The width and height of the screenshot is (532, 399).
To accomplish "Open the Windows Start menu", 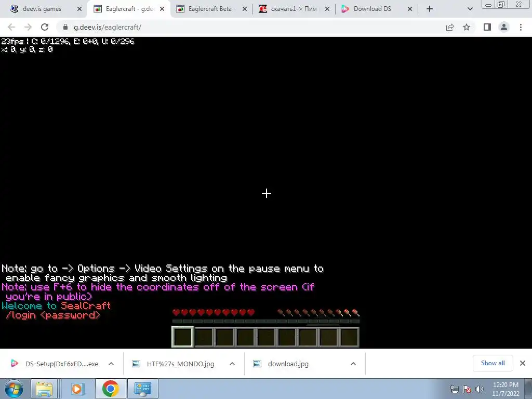I will [14, 389].
